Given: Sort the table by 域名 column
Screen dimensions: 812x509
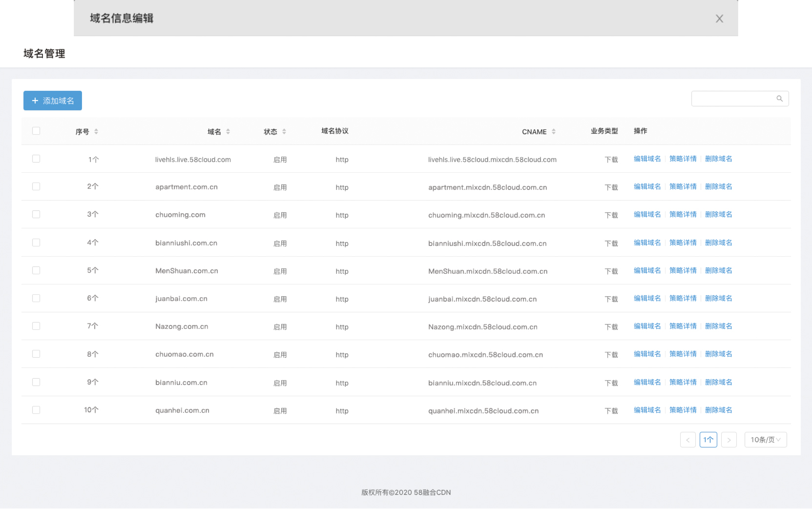Looking at the screenshot, I should [x=228, y=131].
